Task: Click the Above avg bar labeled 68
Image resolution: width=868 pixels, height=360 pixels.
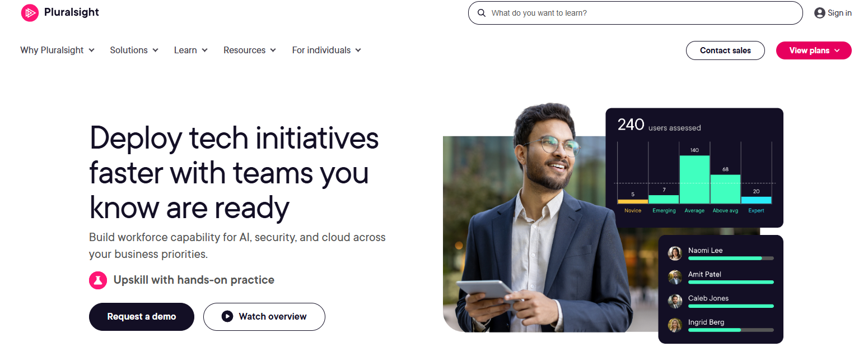Action: coord(725,189)
